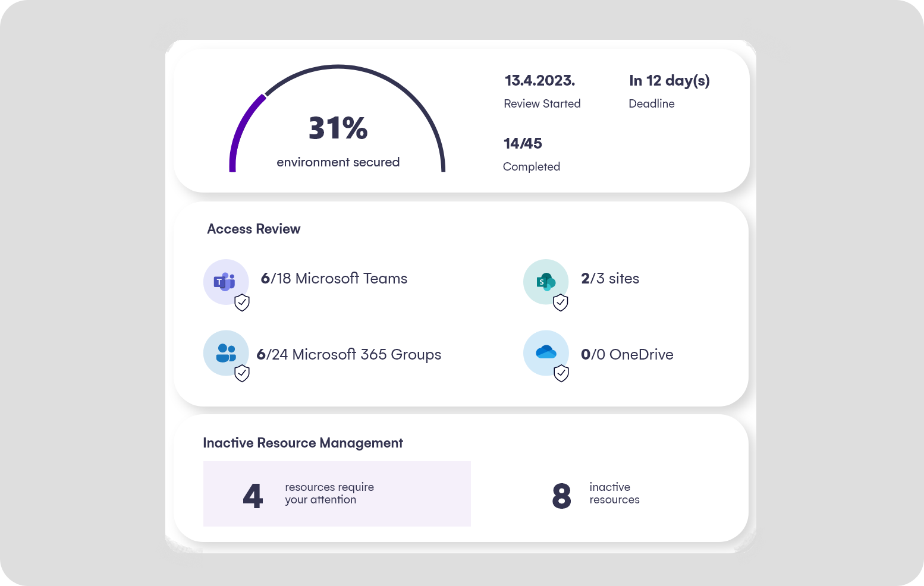This screenshot has height=586, width=924.
Task: Click the 0/0 OneDrive entry
Action: 627,354
